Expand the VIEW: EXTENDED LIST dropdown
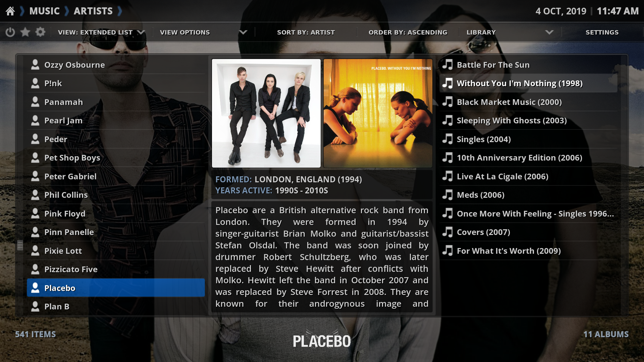 (x=101, y=32)
